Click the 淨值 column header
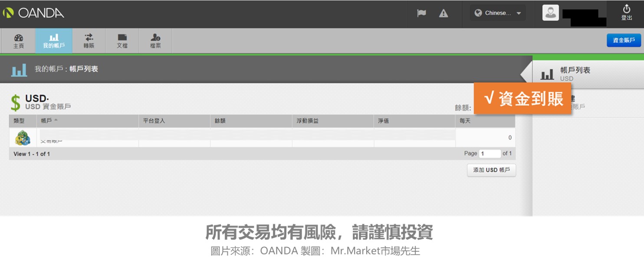Screen dimensions: 644x263 pos(414,121)
